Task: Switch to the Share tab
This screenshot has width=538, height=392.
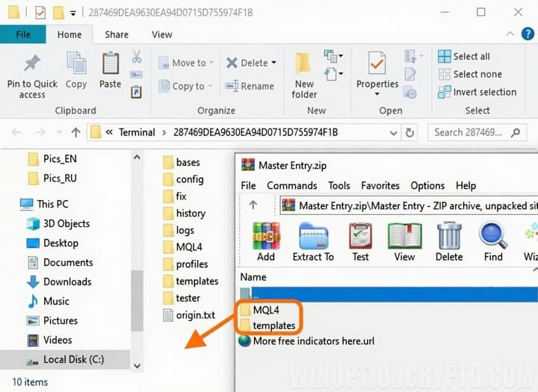Action: [117, 34]
